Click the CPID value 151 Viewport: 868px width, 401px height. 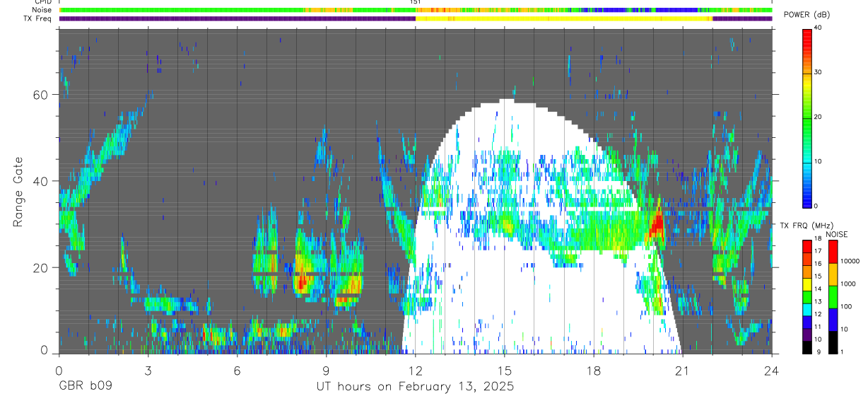(415, 2)
